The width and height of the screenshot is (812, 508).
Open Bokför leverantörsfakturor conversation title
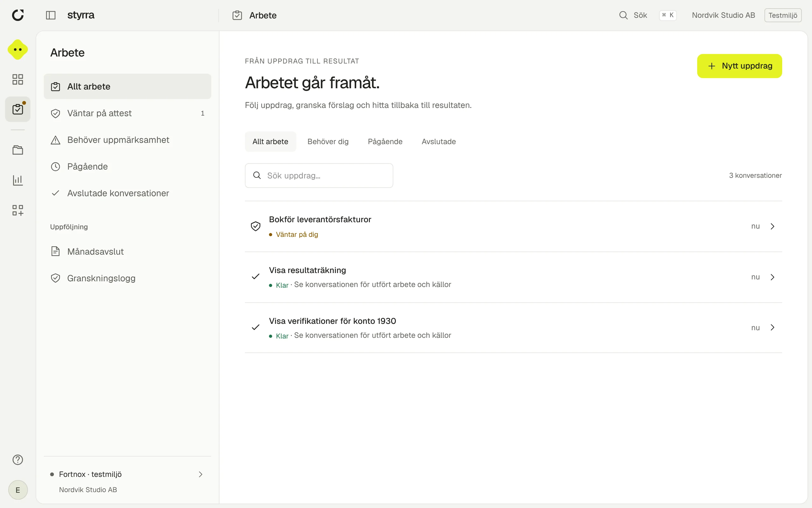coord(320,219)
